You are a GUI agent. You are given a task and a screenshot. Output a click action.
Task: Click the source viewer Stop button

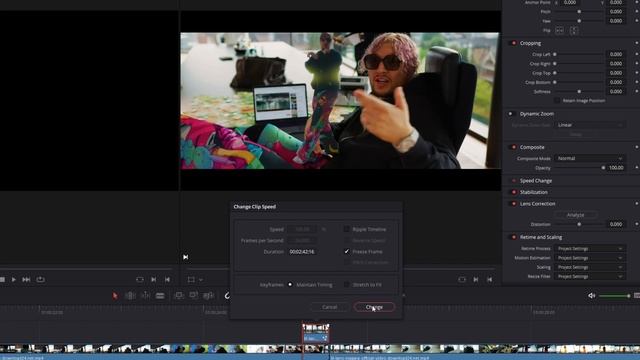[x=2, y=280]
